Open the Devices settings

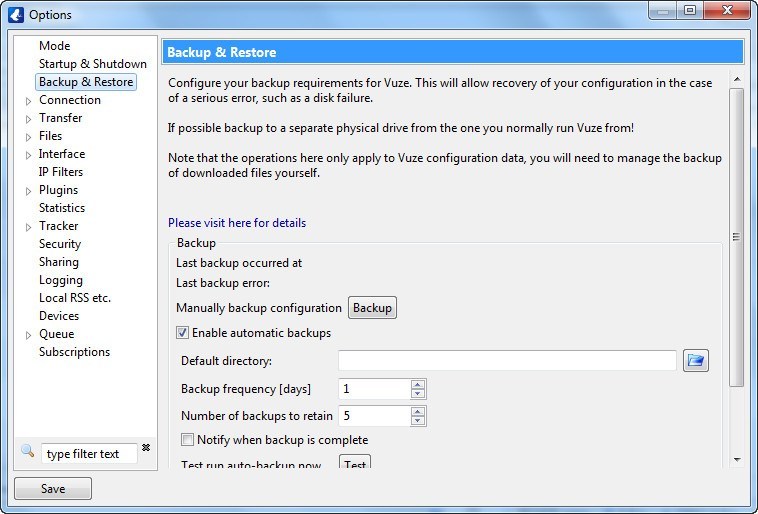[59, 316]
